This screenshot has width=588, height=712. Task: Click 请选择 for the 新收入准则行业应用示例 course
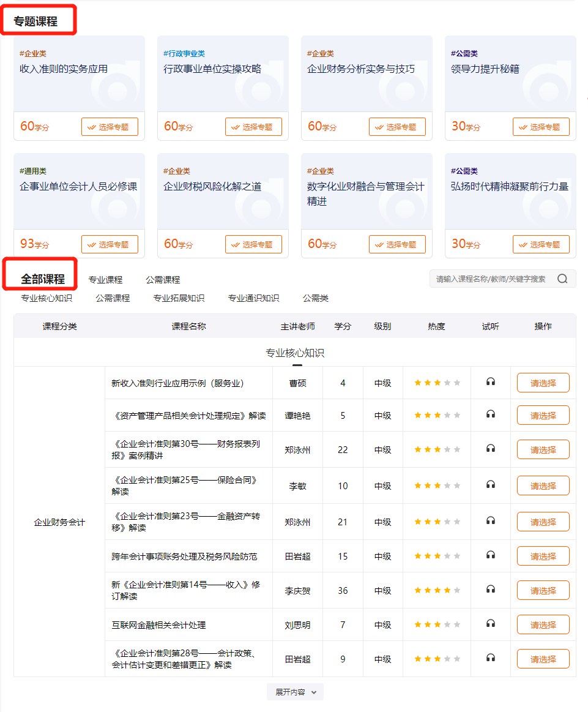pos(543,382)
